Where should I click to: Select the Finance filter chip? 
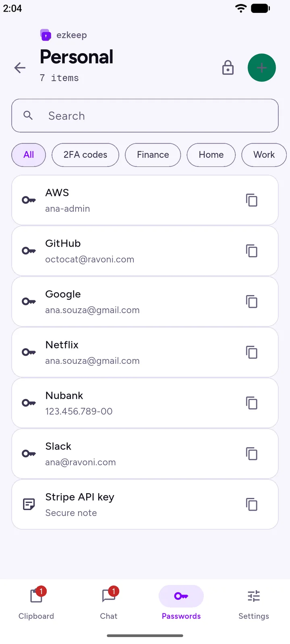tap(153, 155)
